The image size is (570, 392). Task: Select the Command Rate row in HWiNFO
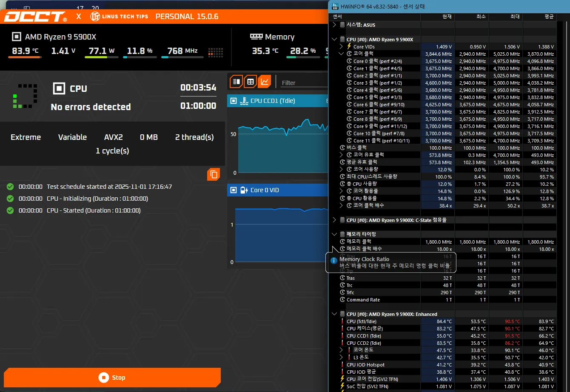444,300
